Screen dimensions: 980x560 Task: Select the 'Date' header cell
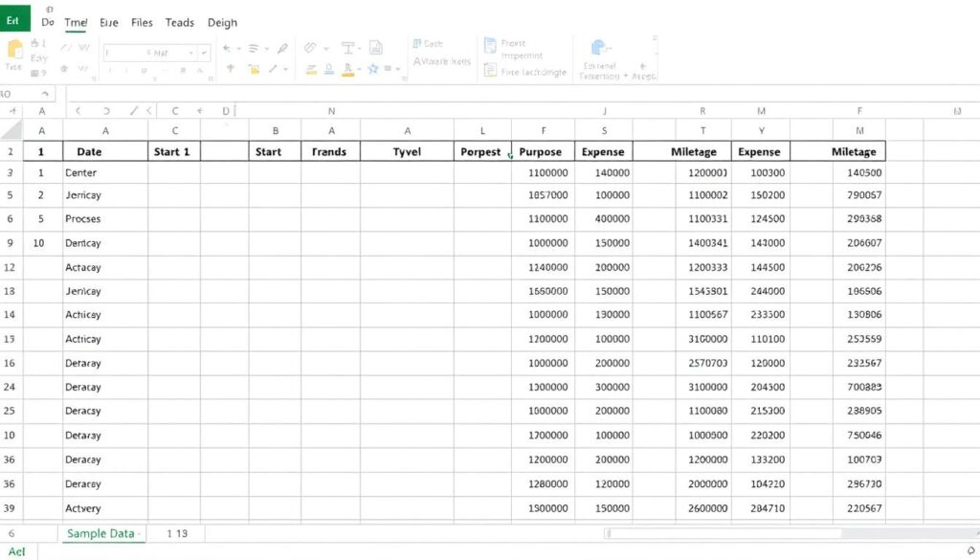(x=105, y=151)
